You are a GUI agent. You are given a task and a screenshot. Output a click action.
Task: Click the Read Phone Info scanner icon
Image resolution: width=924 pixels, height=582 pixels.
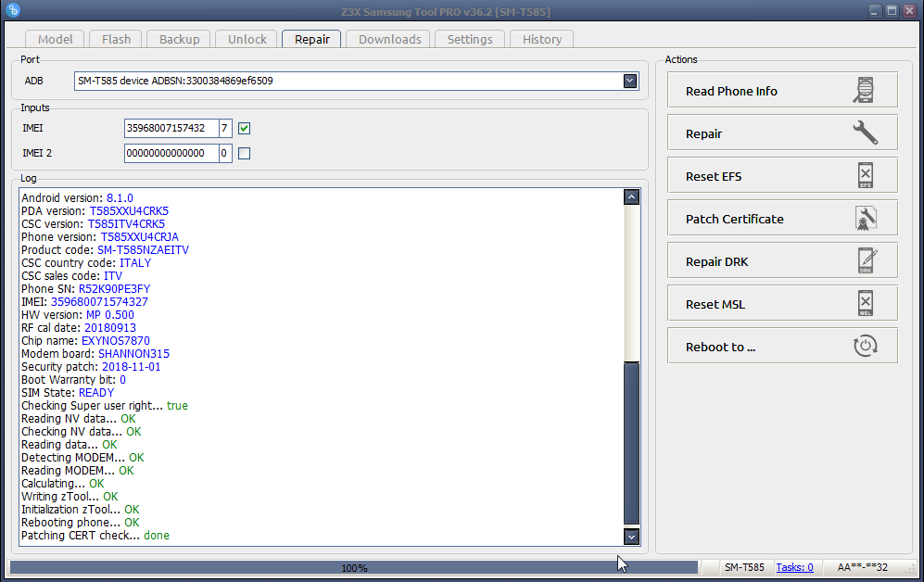pos(864,91)
